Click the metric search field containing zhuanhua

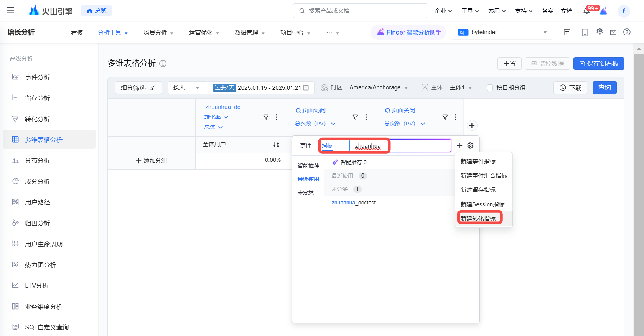[x=400, y=145]
